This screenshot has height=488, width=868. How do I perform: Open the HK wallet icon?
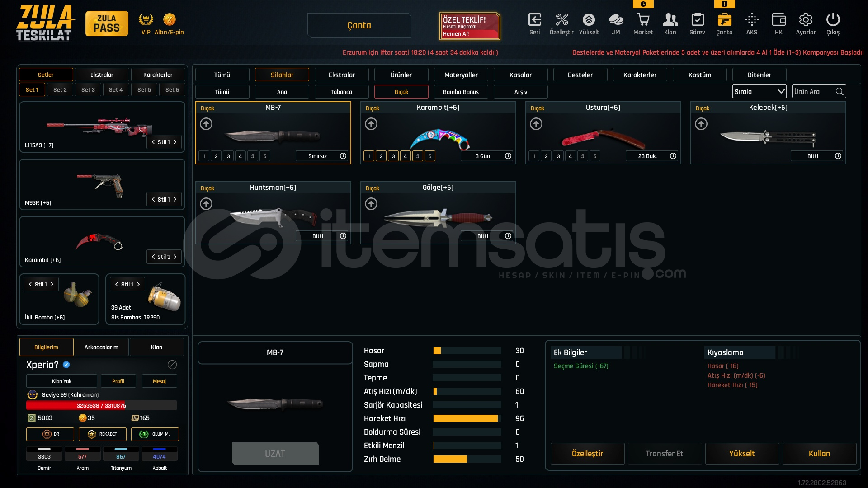point(778,20)
